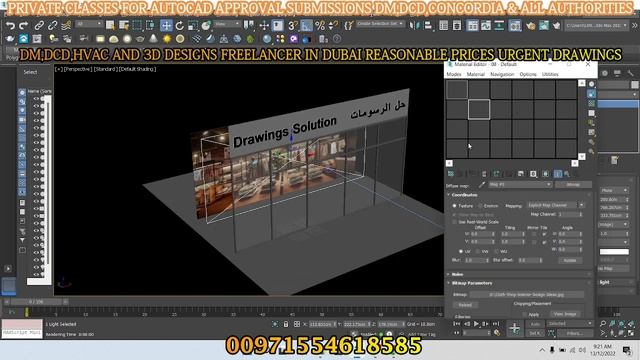Open the Navigation menu in Material Editor
Viewport: 640px width, 360px height.
502,74
